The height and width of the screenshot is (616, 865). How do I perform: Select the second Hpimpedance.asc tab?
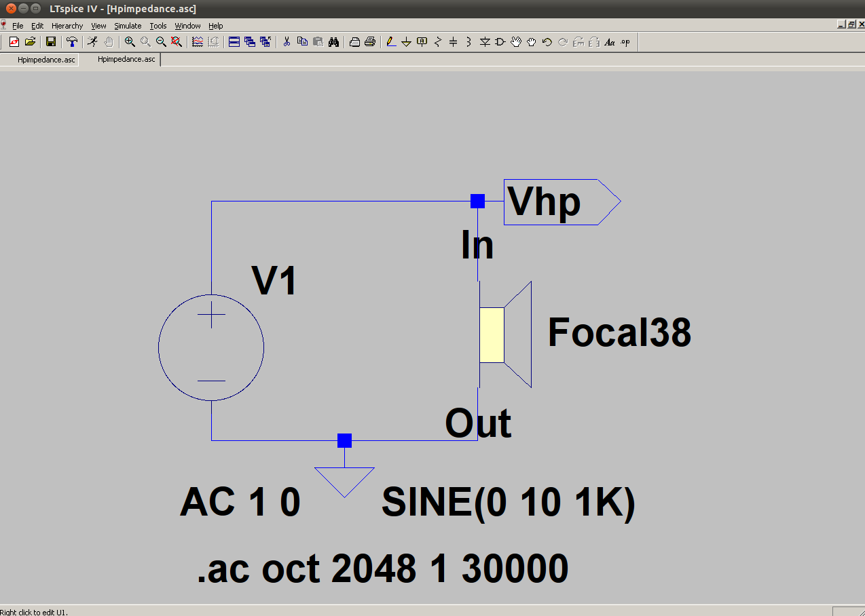tap(126, 60)
